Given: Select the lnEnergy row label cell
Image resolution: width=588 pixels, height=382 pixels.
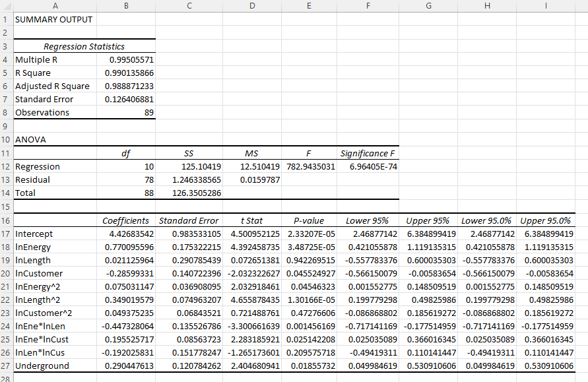Looking at the screenshot, I should [55, 247].
